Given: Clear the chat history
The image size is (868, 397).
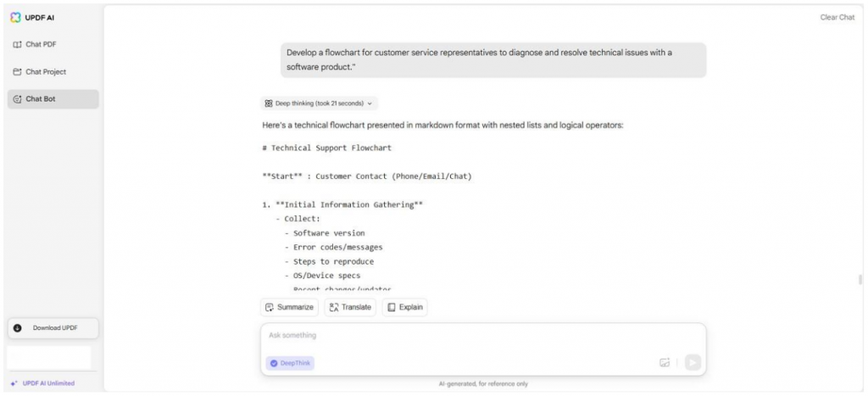Looking at the screenshot, I should pos(837,17).
